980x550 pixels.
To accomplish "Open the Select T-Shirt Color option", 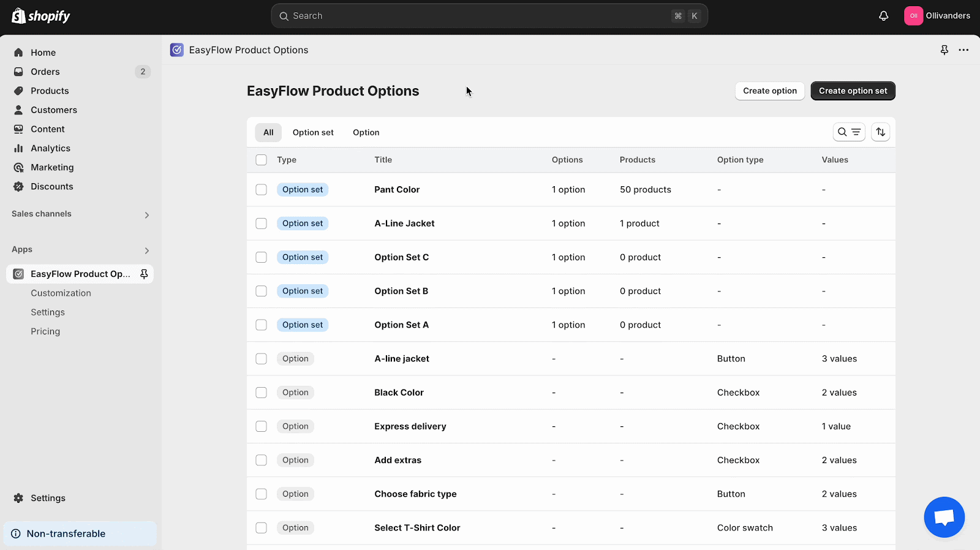I will pos(417,528).
